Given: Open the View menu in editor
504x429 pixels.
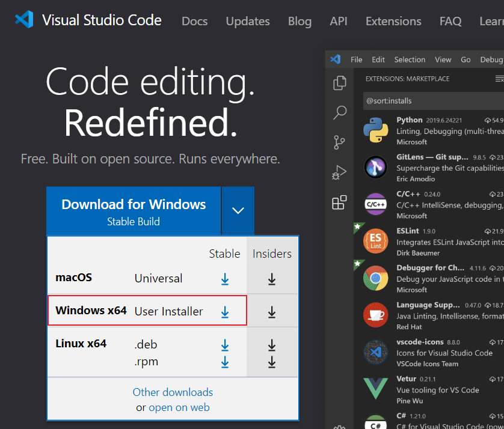Looking at the screenshot, I should click(x=443, y=59).
